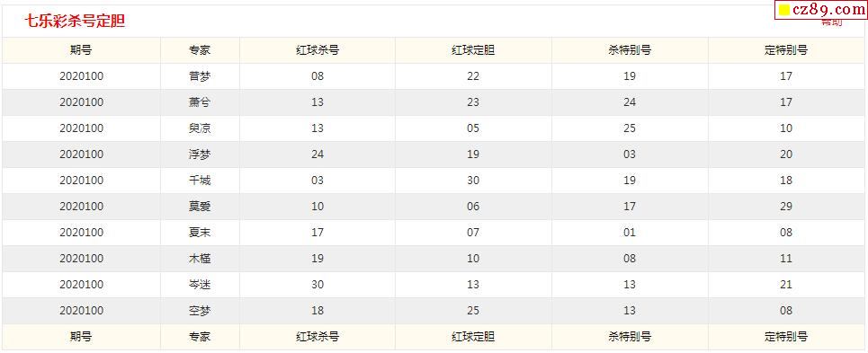Click the bottom 定特别号 footer header
The height and width of the screenshot is (353, 868).
click(x=786, y=337)
